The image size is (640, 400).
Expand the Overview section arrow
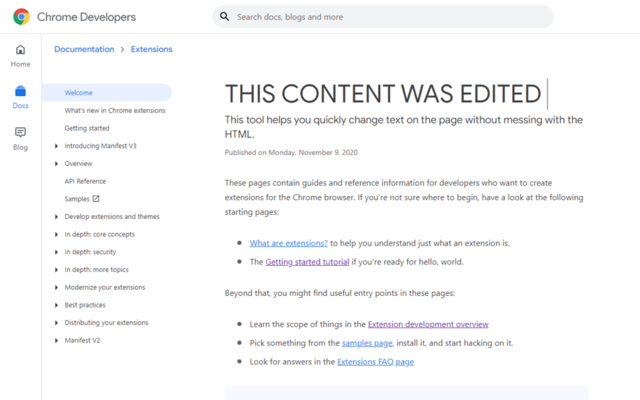[x=56, y=164]
